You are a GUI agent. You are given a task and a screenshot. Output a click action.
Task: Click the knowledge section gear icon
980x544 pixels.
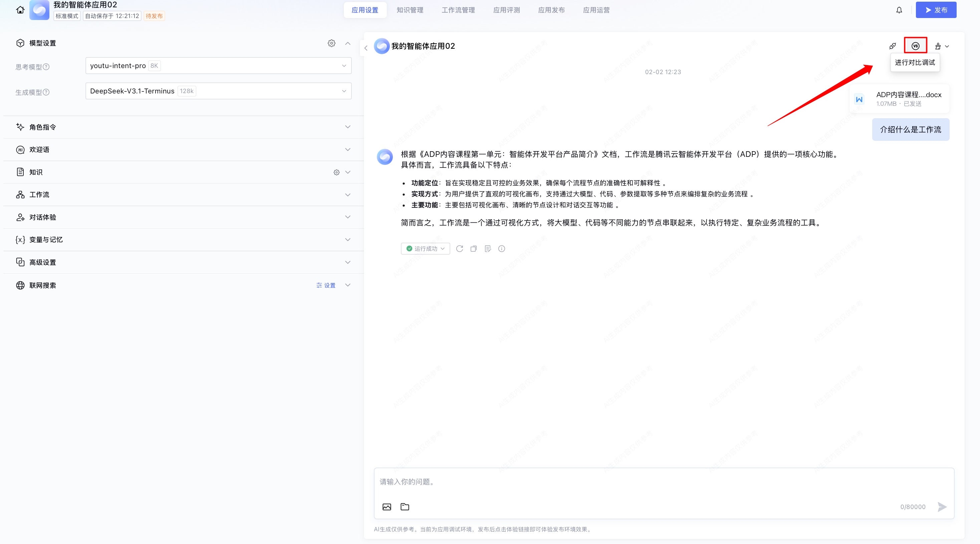coord(336,172)
